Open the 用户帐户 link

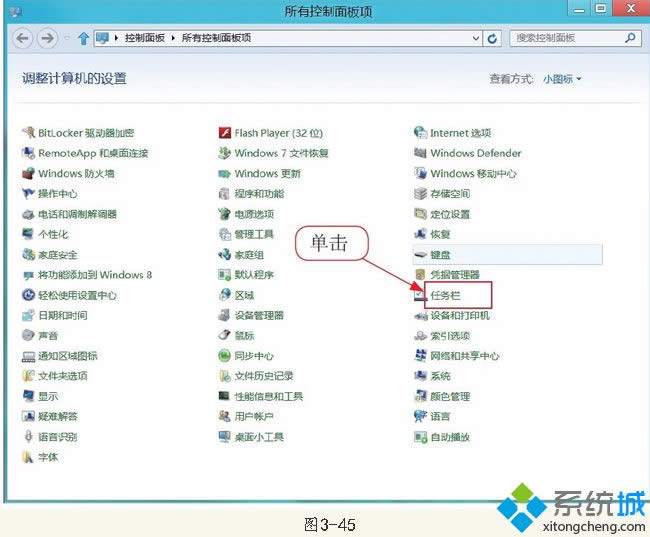click(x=254, y=416)
